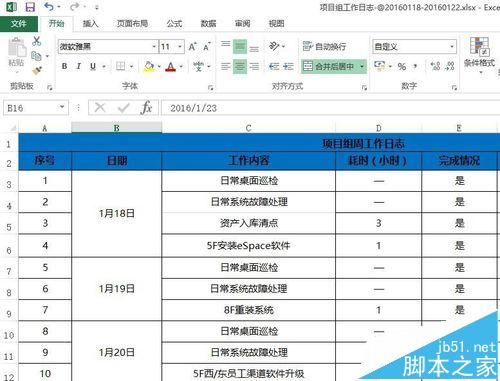
Task: Toggle Underline formatting
Action: pyautogui.click(x=93, y=66)
